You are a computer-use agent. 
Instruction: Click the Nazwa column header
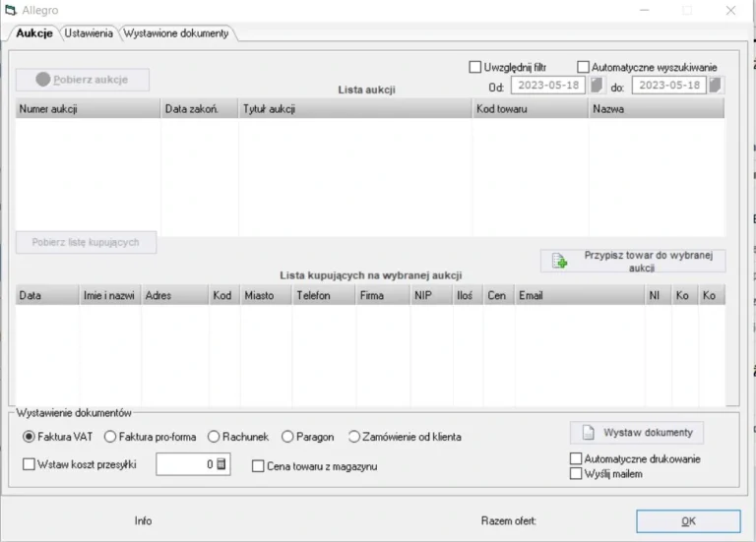point(657,109)
